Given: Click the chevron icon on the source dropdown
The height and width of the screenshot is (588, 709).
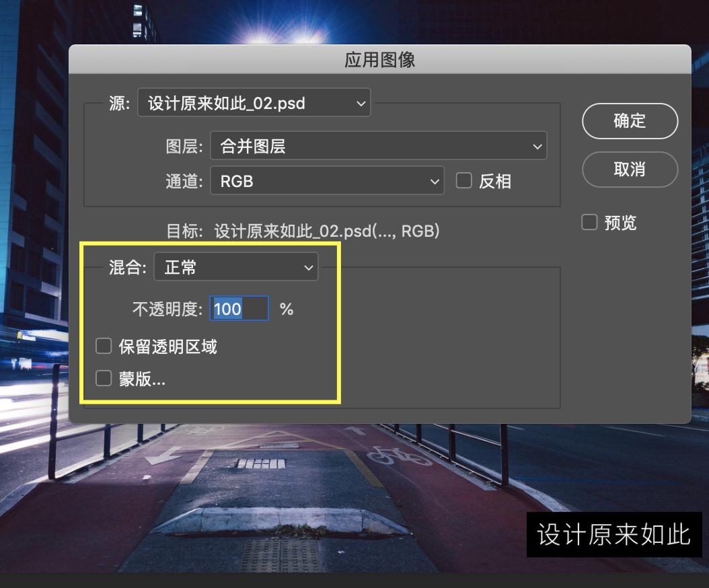Looking at the screenshot, I should [x=361, y=102].
